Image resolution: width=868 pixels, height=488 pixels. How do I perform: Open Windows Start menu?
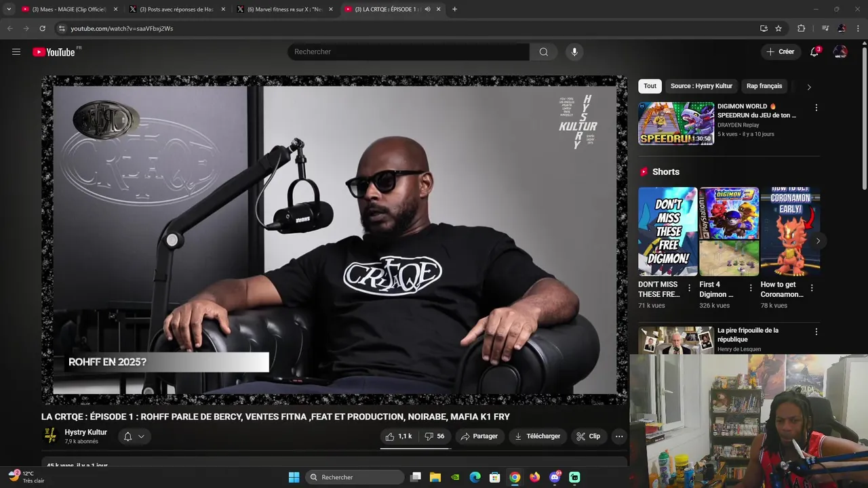click(x=294, y=477)
